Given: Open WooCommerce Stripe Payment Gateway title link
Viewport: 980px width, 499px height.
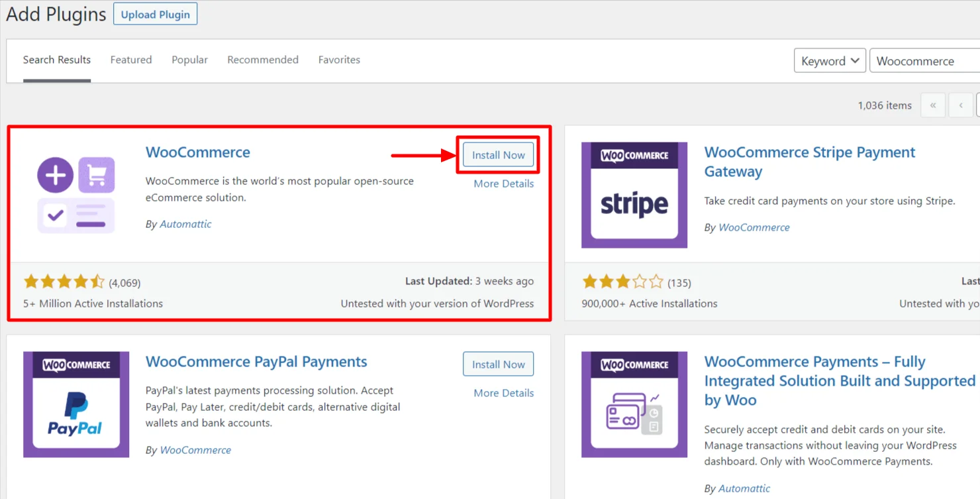Looking at the screenshot, I should (x=809, y=162).
